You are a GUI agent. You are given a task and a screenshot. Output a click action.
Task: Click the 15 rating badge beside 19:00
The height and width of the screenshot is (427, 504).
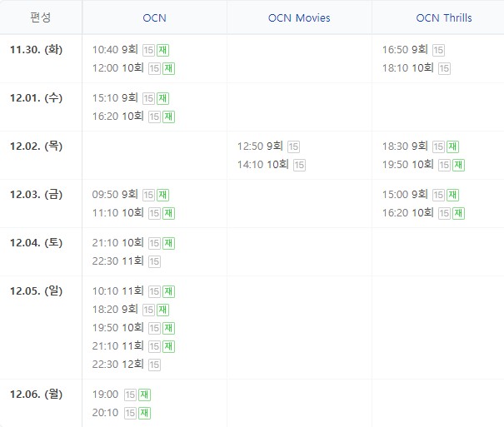(x=130, y=395)
